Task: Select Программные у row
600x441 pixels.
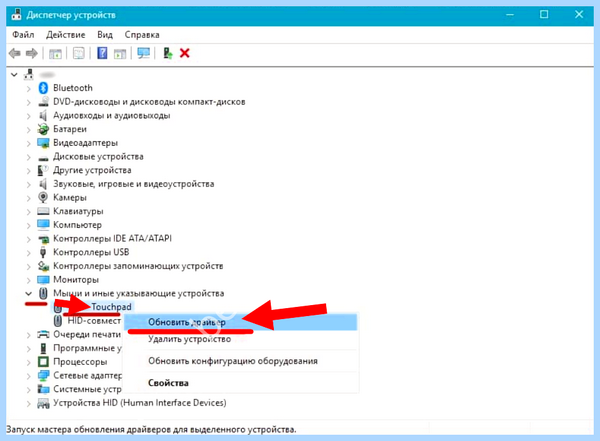Action: coord(87,348)
